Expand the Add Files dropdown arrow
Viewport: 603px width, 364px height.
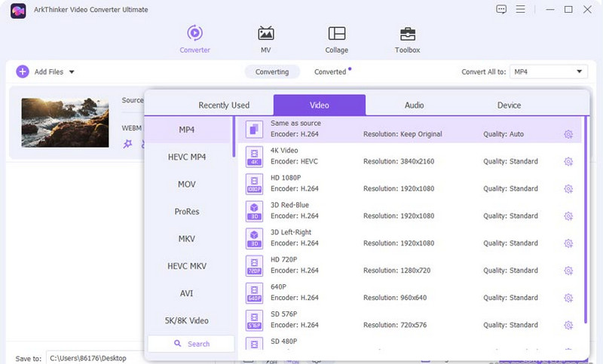72,72
